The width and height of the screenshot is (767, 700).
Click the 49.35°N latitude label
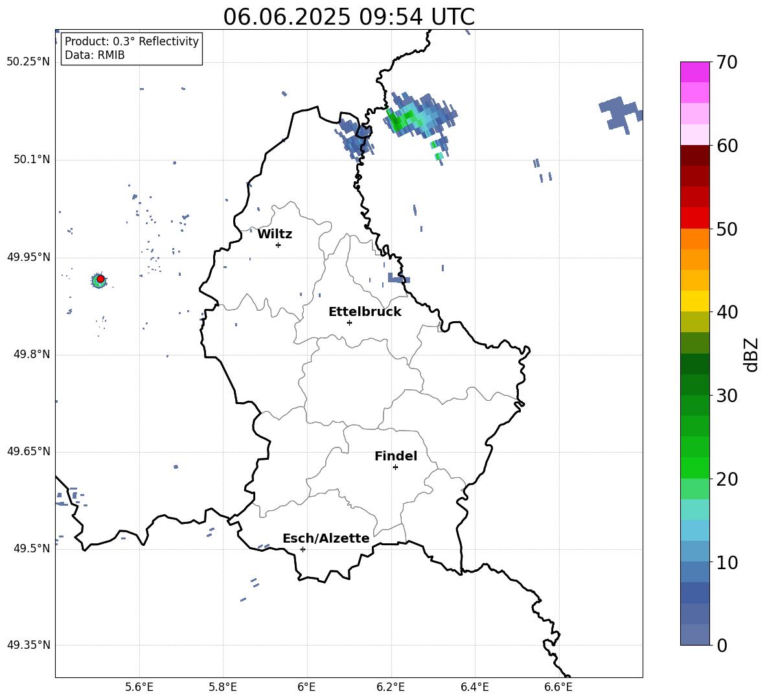pos(29,645)
